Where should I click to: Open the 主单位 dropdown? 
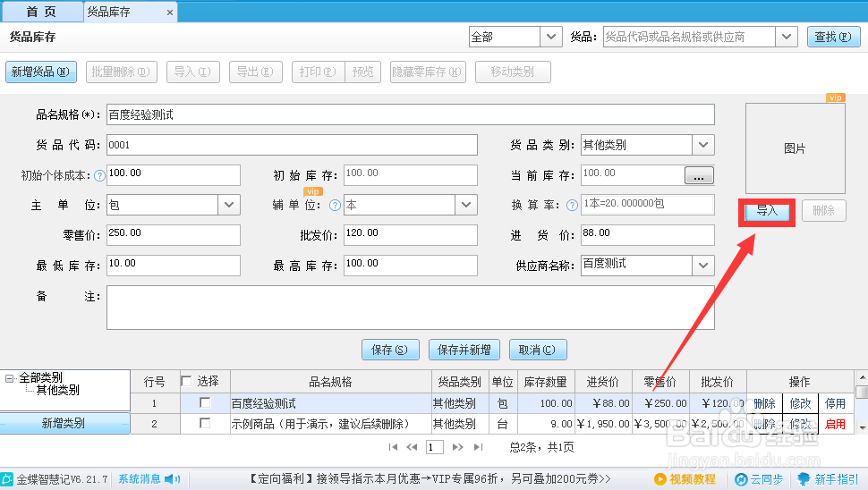pyautogui.click(x=228, y=205)
